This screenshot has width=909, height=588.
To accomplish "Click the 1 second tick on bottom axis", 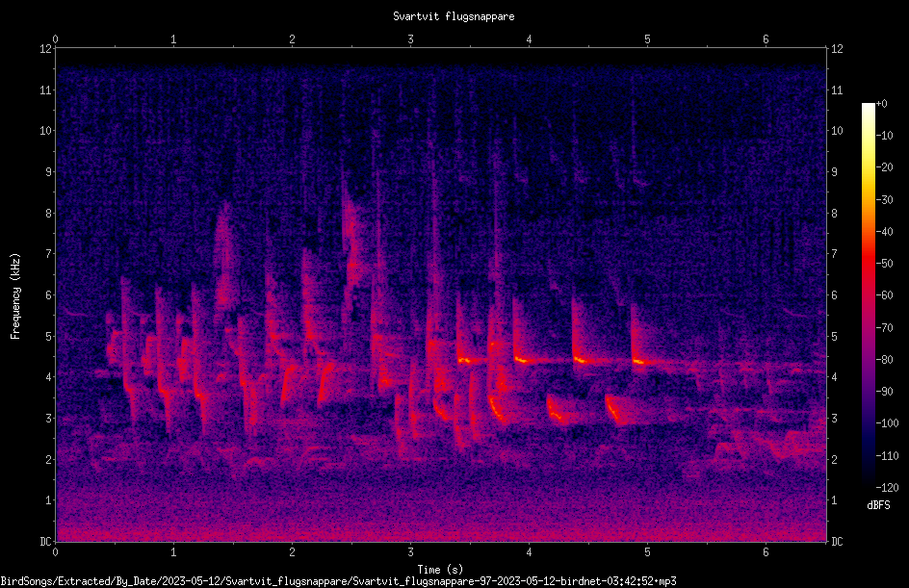I will (x=173, y=552).
